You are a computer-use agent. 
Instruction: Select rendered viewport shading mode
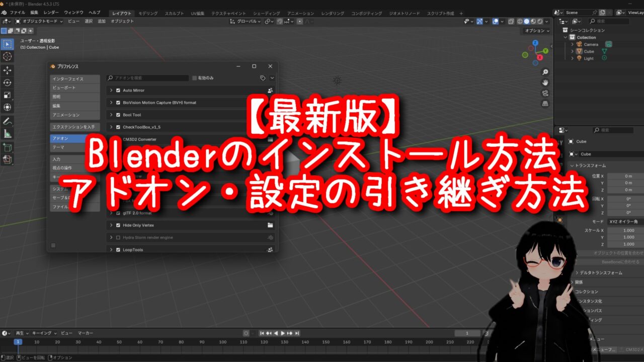(540, 21)
